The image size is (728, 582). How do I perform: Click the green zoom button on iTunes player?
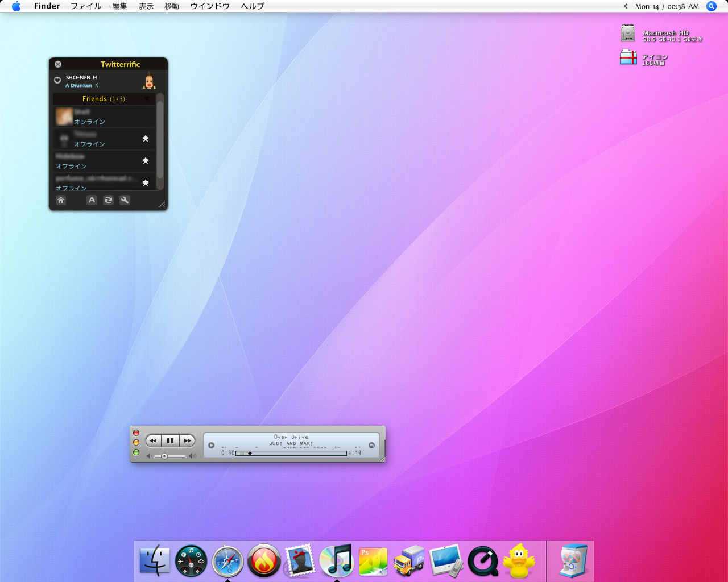pos(136,452)
